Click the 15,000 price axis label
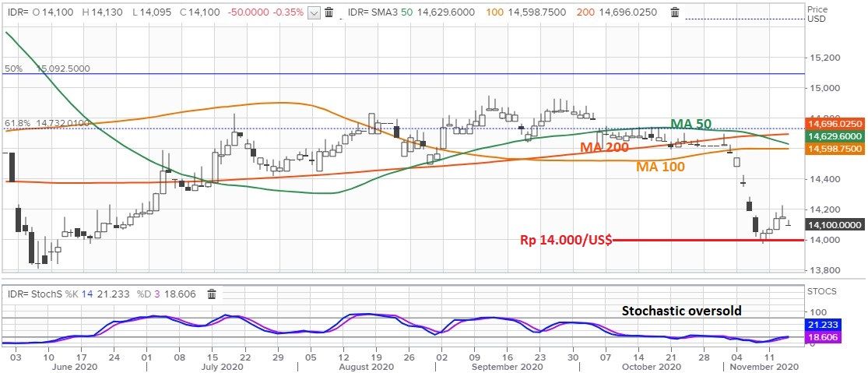Viewport: 868px width, 373px height. (826, 88)
